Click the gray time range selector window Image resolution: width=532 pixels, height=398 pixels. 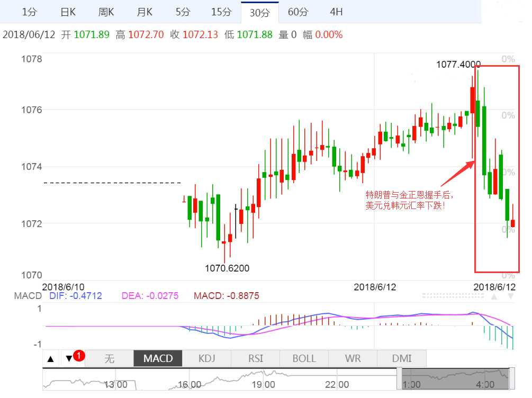point(454,379)
